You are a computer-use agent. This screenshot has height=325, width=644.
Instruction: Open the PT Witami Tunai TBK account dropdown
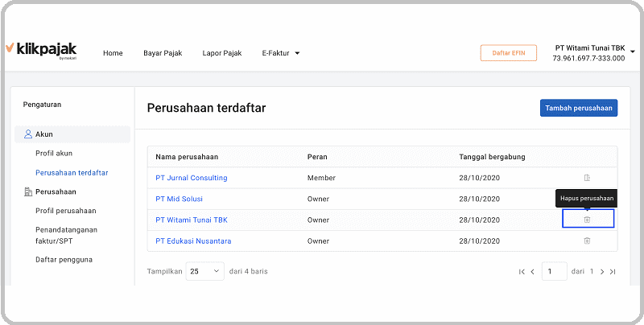(x=593, y=53)
